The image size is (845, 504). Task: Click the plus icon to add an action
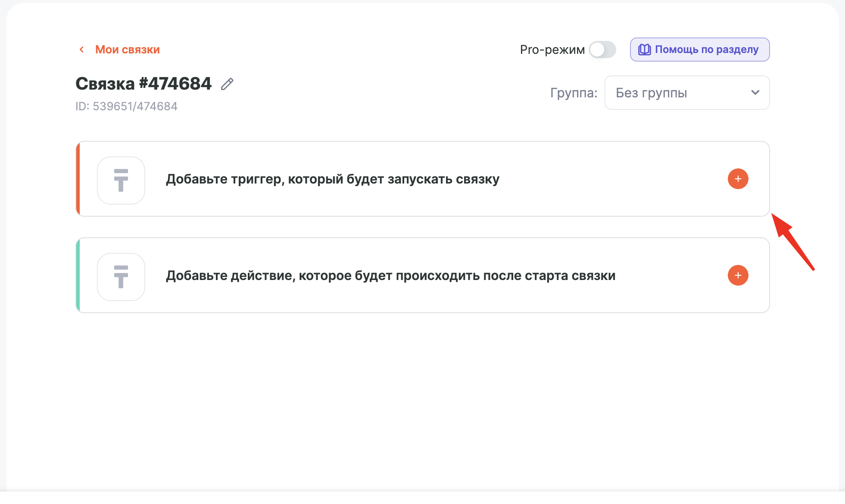click(x=738, y=275)
